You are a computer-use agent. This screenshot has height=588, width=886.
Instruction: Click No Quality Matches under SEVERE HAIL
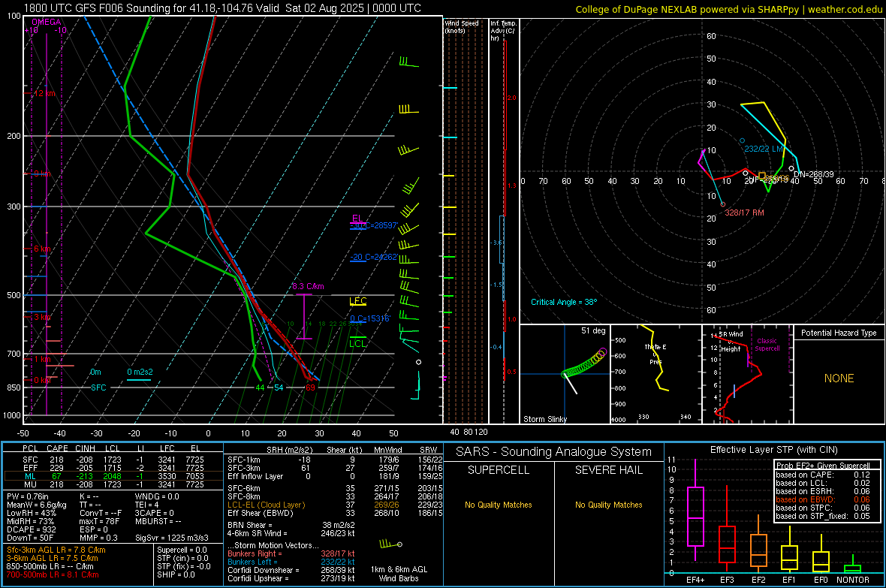point(608,505)
